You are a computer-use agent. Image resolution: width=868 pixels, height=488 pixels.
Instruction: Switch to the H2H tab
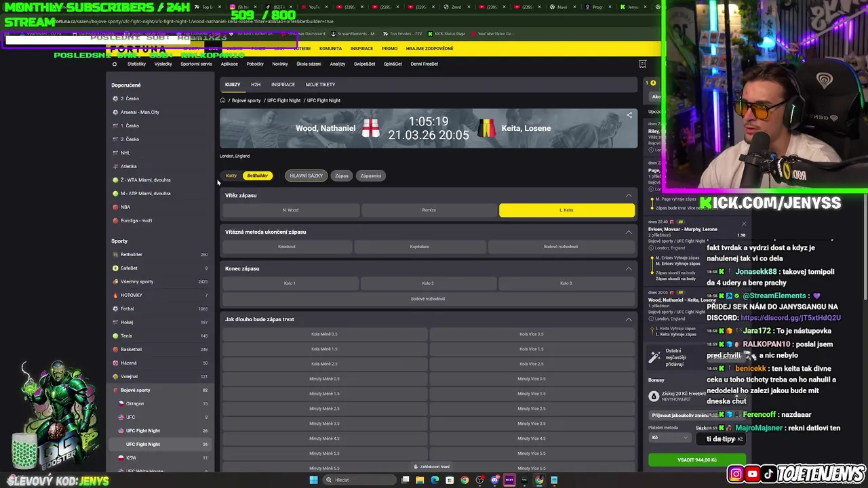(x=256, y=85)
